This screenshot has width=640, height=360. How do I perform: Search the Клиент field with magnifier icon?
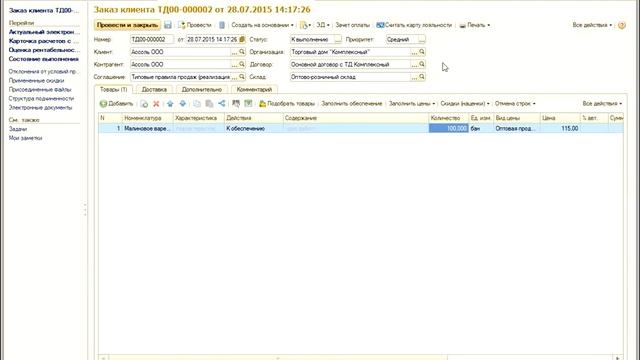(x=242, y=52)
